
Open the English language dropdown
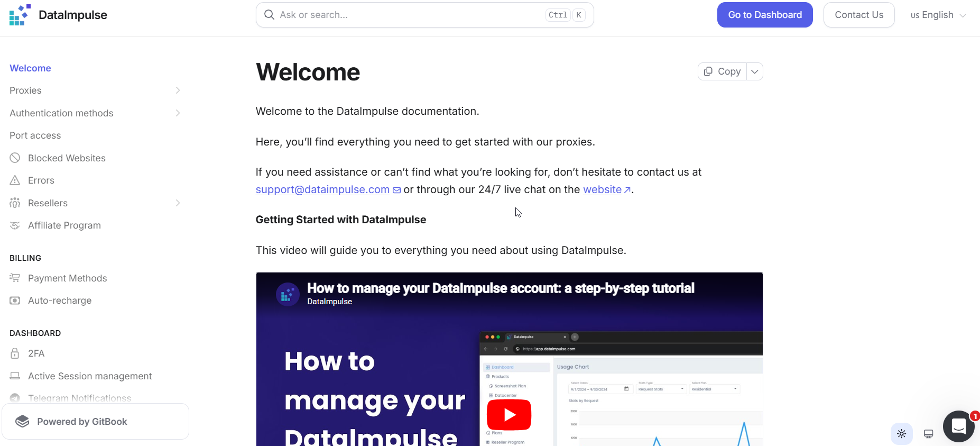click(938, 15)
